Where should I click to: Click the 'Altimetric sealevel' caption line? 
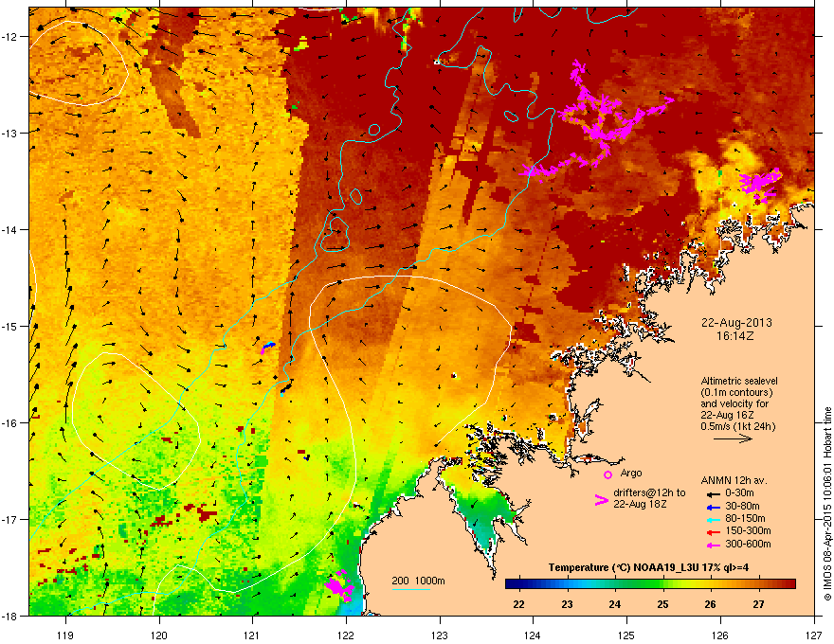pyautogui.click(x=739, y=381)
